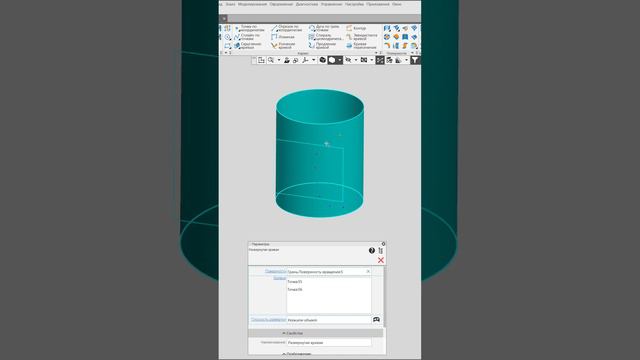Click the Ломаная curve tool
Image resolution: width=640 pixels, height=360 pixels.
[283, 37]
